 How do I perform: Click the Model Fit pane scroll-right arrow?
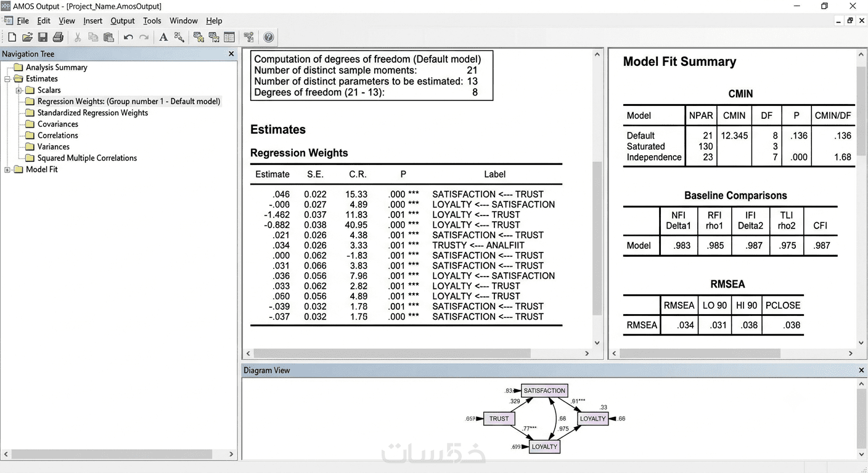pos(851,354)
